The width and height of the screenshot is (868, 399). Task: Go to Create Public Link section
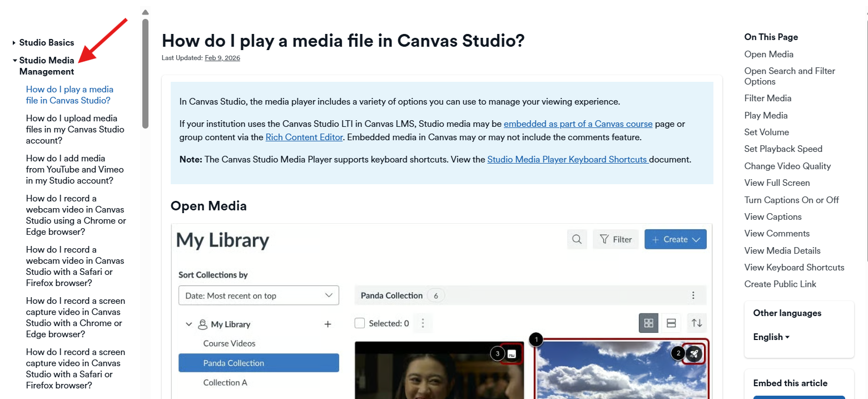coord(781,284)
